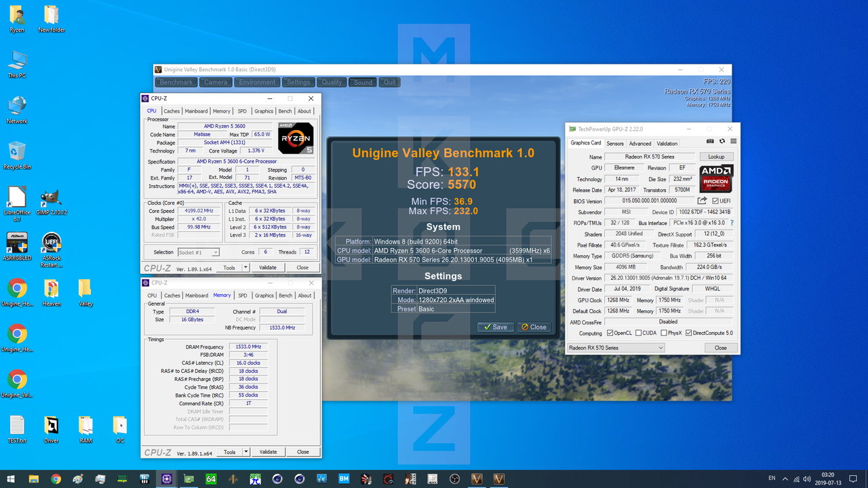Switch to Sensors tab in GPU-Z
This screenshot has width=868, height=488.
pyautogui.click(x=615, y=144)
